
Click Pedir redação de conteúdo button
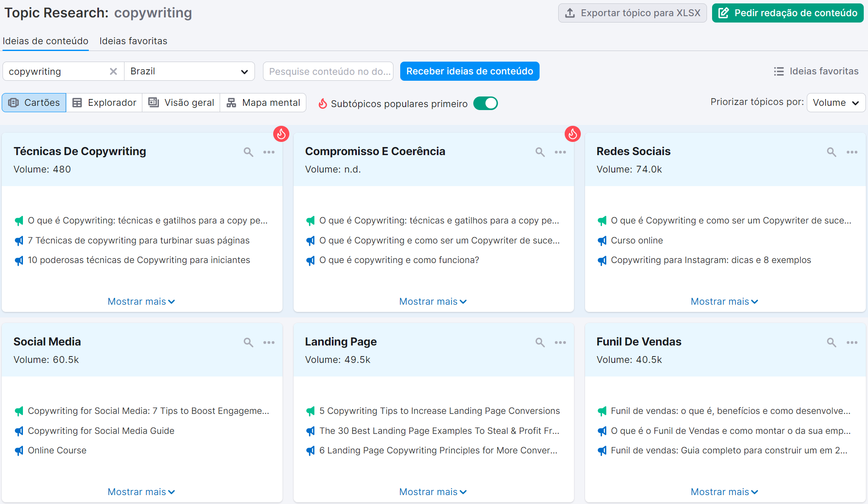point(787,13)
